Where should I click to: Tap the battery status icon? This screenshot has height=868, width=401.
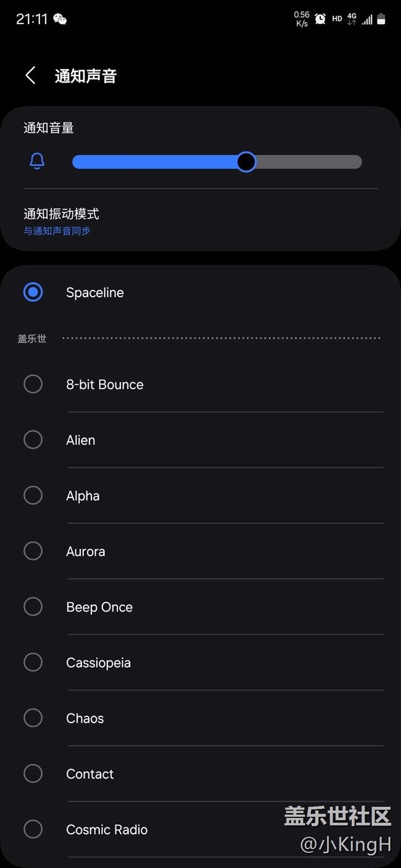pos(381,19)
